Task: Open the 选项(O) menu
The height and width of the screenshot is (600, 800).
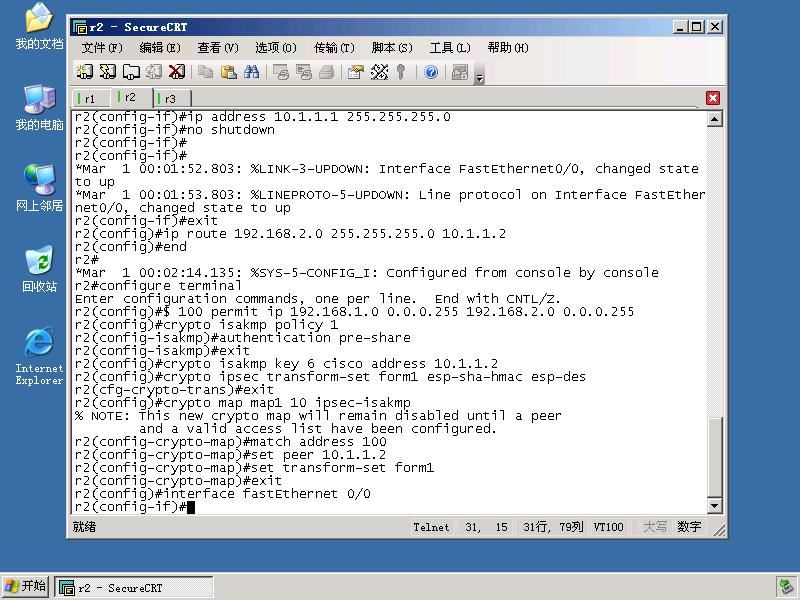Action: [x=276, y=48]
